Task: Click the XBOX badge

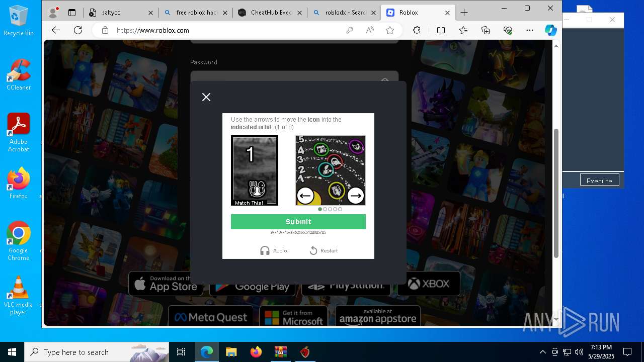Action: [x=429, y=284]
